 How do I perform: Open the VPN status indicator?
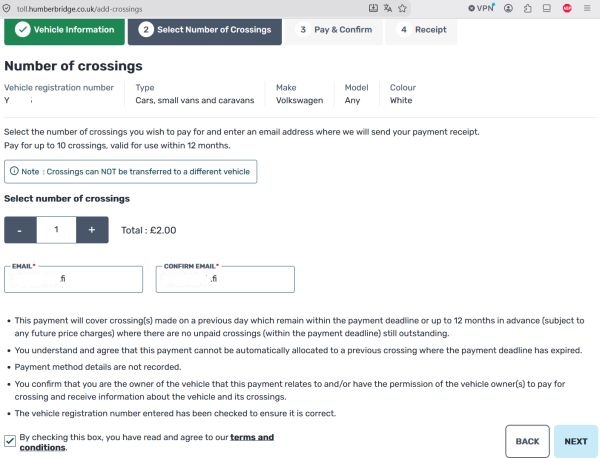[481, 8]
